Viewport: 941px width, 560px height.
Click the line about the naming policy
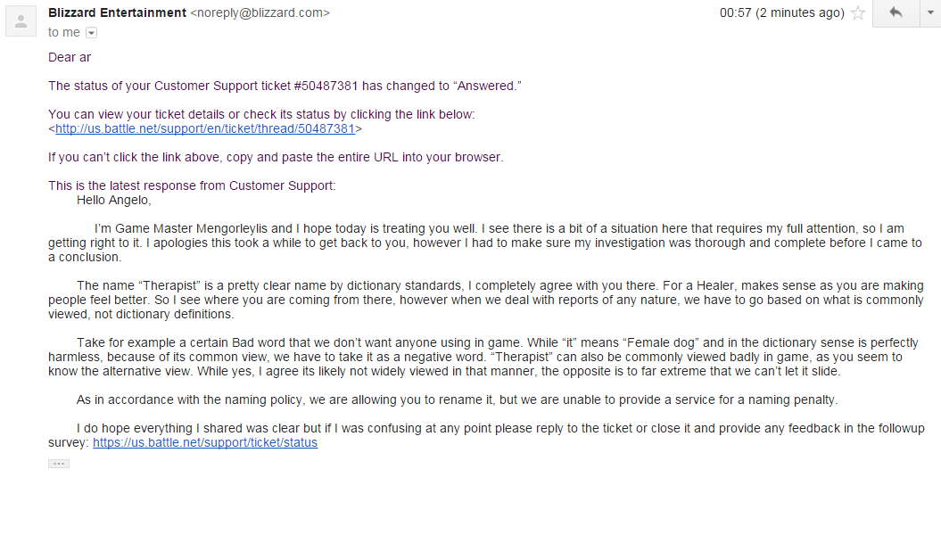click(458, 399)
